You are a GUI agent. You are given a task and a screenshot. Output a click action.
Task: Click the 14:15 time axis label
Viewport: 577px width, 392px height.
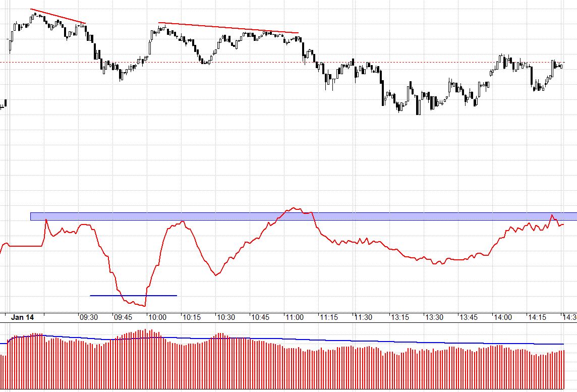537,317
